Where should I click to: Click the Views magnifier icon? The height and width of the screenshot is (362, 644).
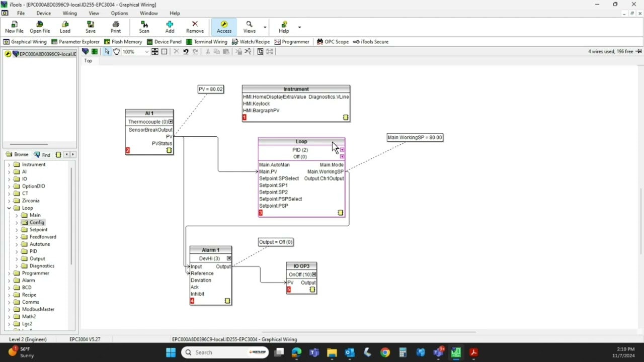point(249,27)
